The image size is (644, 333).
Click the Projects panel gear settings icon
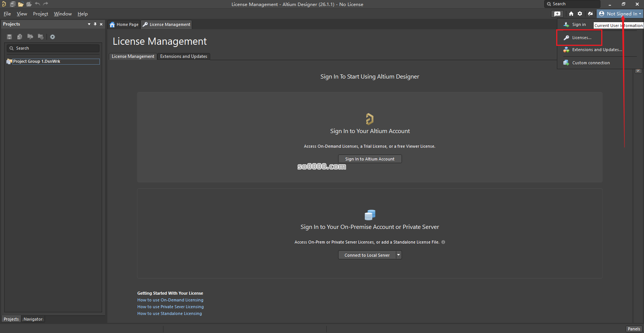point(53,37)
